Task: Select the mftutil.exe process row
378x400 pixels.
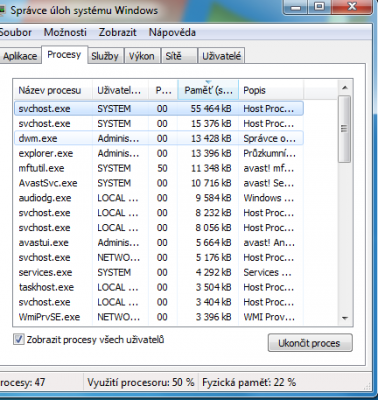Action: 159,168
